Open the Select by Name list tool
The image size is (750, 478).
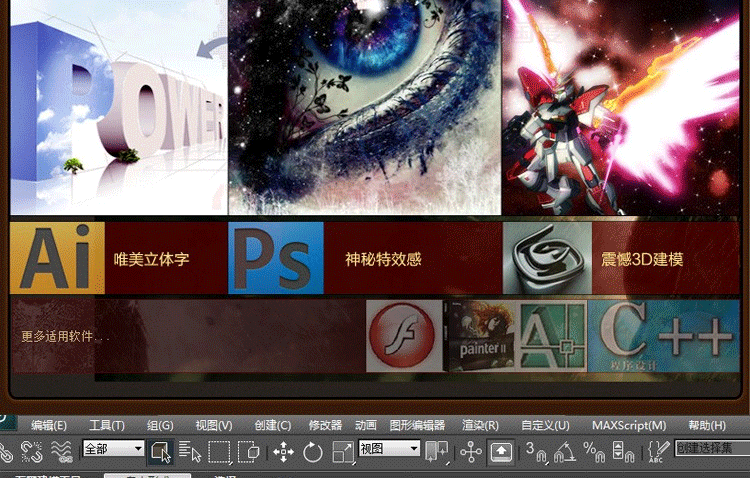point(190,451)
